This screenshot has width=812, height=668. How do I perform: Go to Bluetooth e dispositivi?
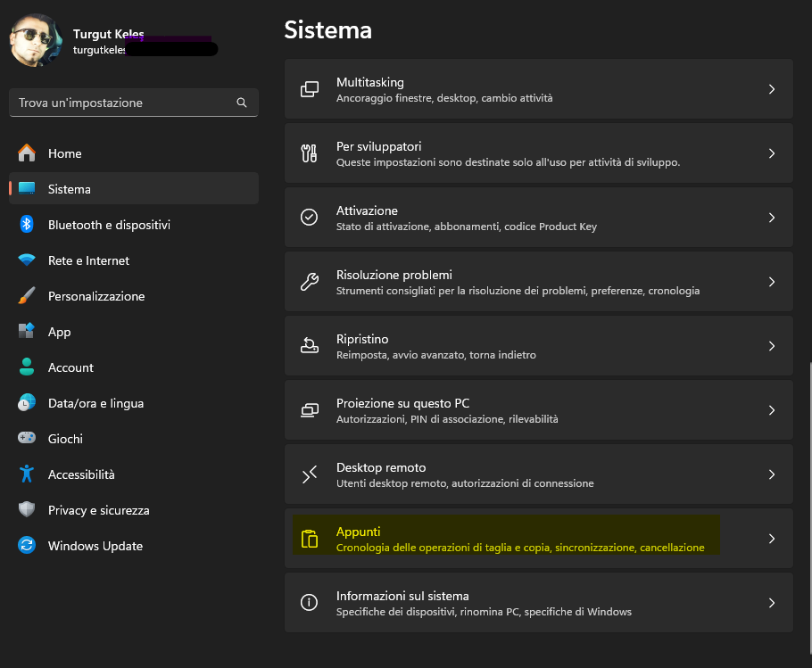pyautogui.click(x=109, y=225)
